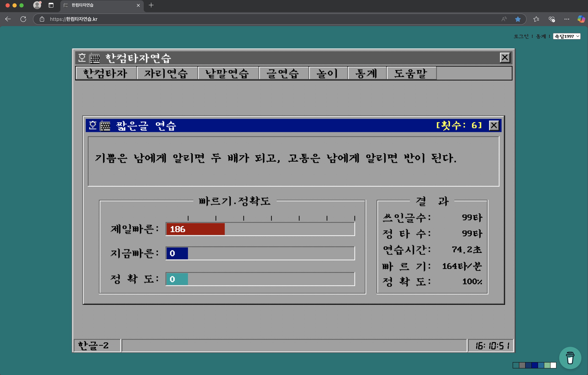The image size is (588, 375).
Task: Click the 호 logo in 한컴타자연습 title bar
Action: [x=82, y=58]
